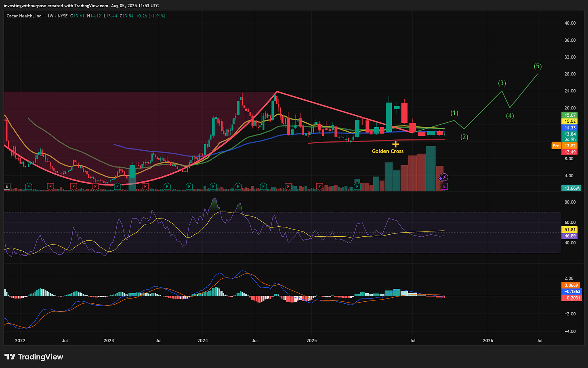
Task: Click green earnings marker right after 2022 label
Action: [29, 186]
